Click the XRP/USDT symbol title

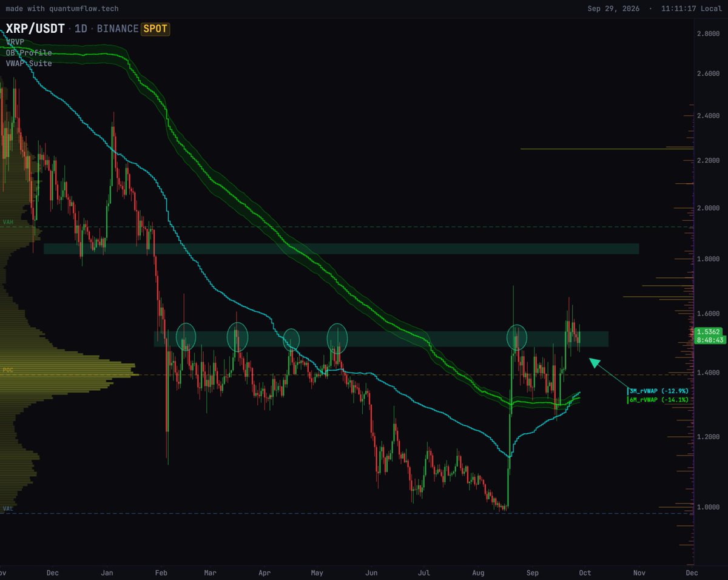pos(35,29)
